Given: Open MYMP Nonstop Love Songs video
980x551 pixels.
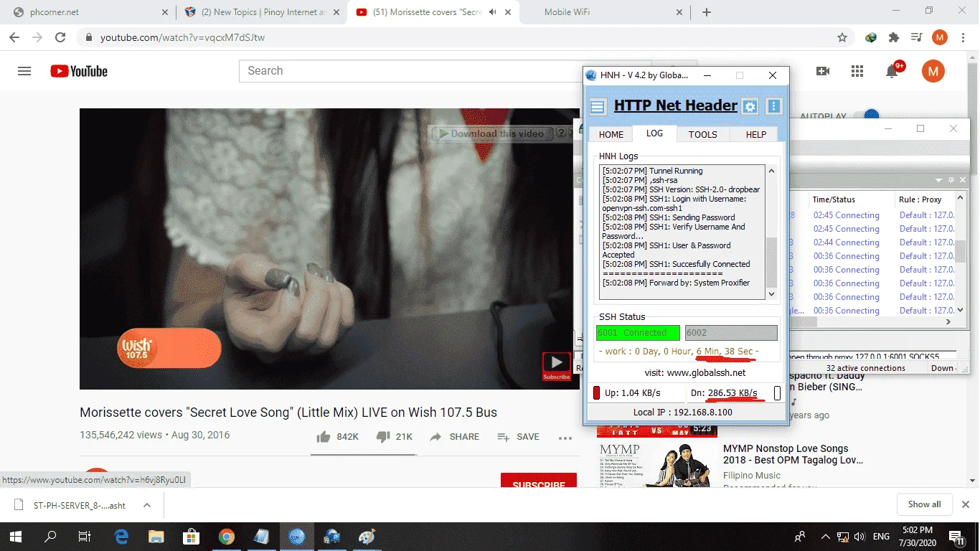Looking at the screenshot, I should 793,454.
